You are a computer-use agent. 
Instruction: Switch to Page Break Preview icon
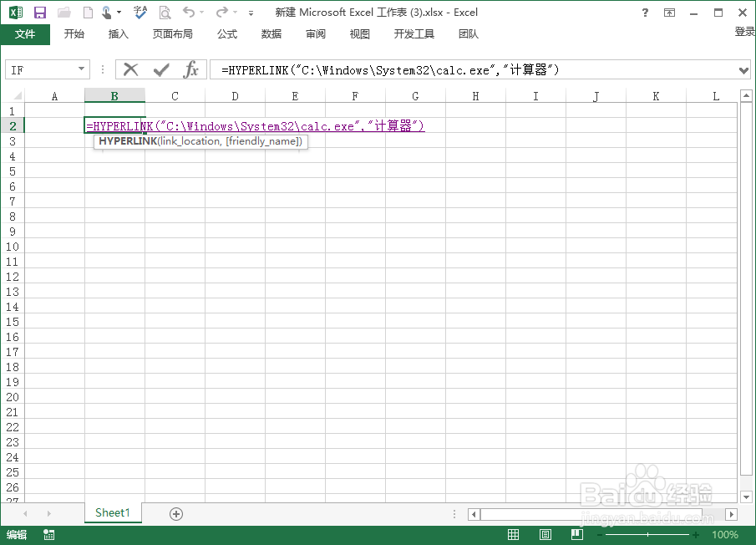[x=577, y=534]
